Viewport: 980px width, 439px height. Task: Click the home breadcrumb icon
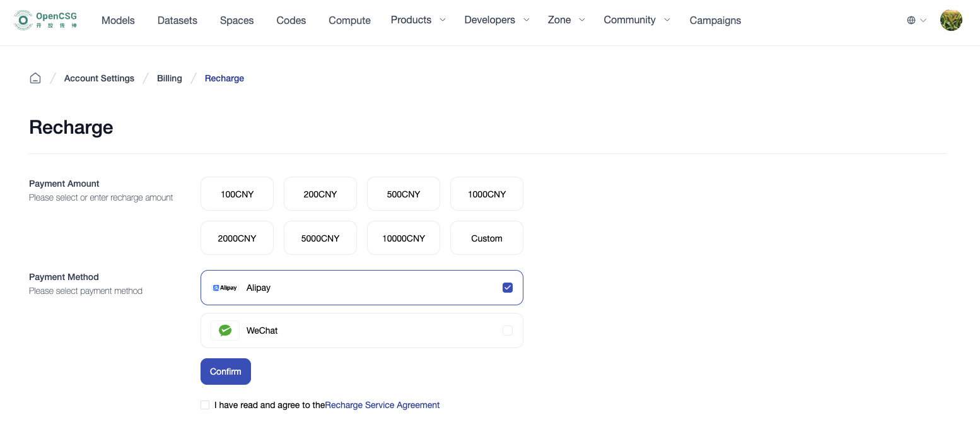point(35,78)
